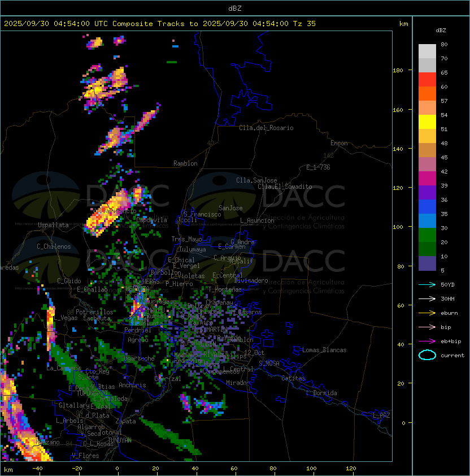Click the C_Guido label
470x476 pixels.
click(69, 281)
